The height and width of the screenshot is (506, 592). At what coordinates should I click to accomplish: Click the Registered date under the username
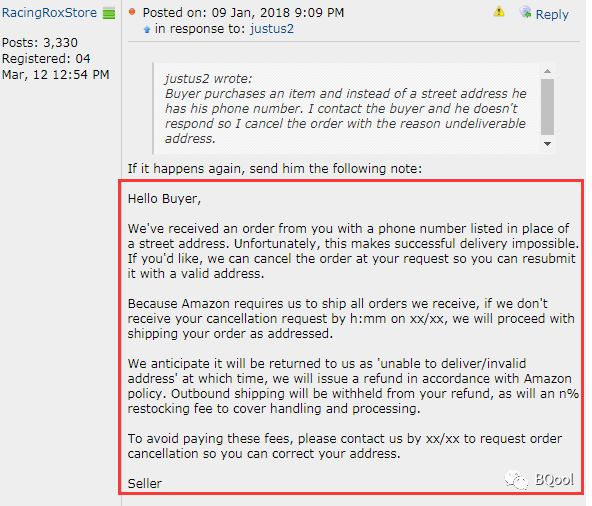[56, 66]
